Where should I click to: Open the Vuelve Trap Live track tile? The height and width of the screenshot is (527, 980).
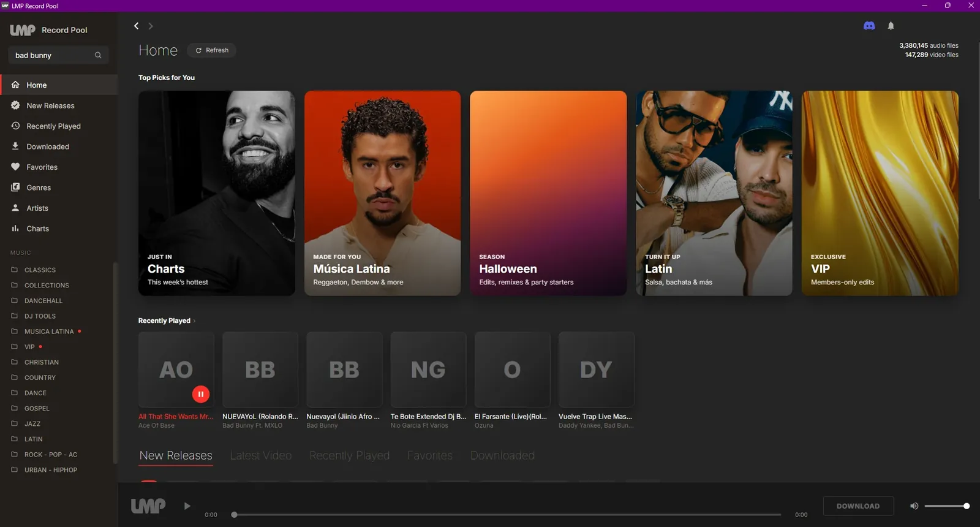(597, 381)
